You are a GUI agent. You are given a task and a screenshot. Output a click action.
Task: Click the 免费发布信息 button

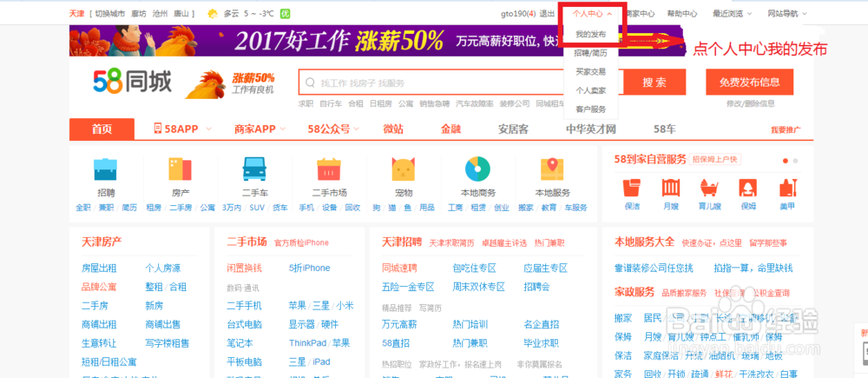750,83
